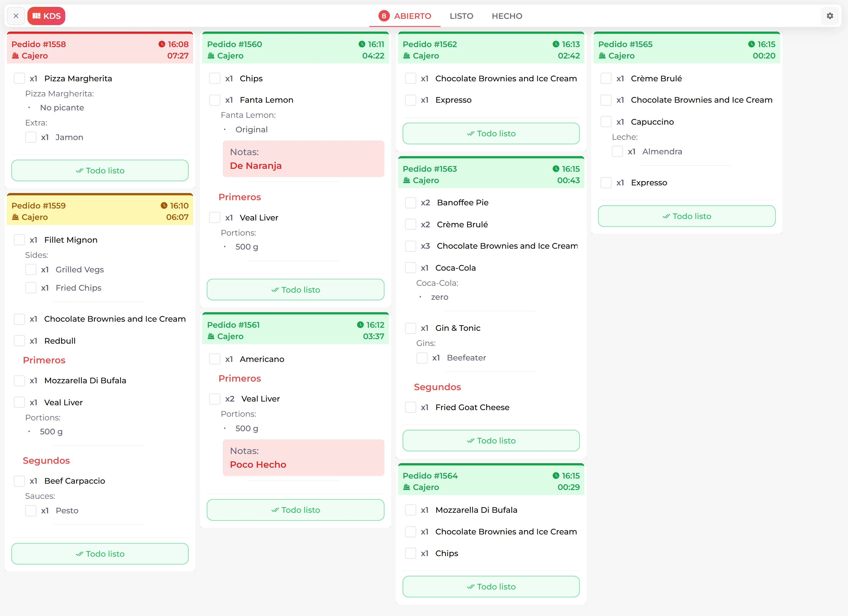Check the Almendra milk option on Pedido #1565
The width and height of the screenshot is (848, 616).
617,151
